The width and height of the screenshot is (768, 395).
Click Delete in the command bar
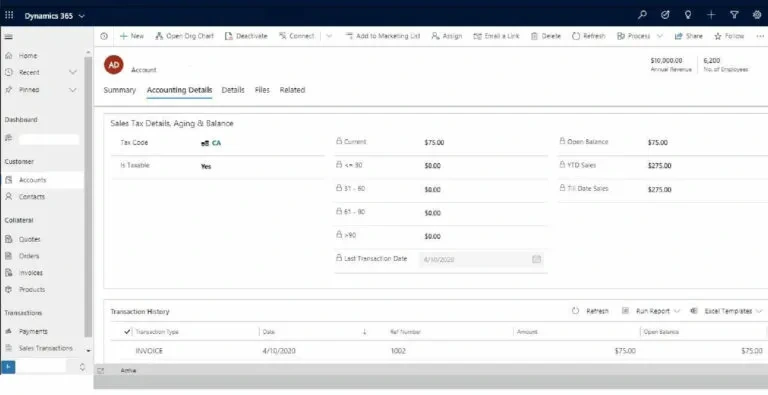[546, 36]
